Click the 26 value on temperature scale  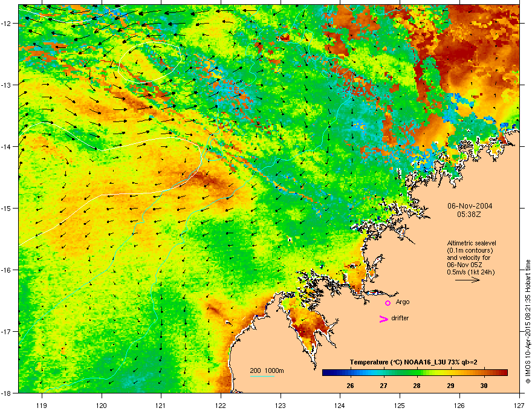[x=350, y=386]
